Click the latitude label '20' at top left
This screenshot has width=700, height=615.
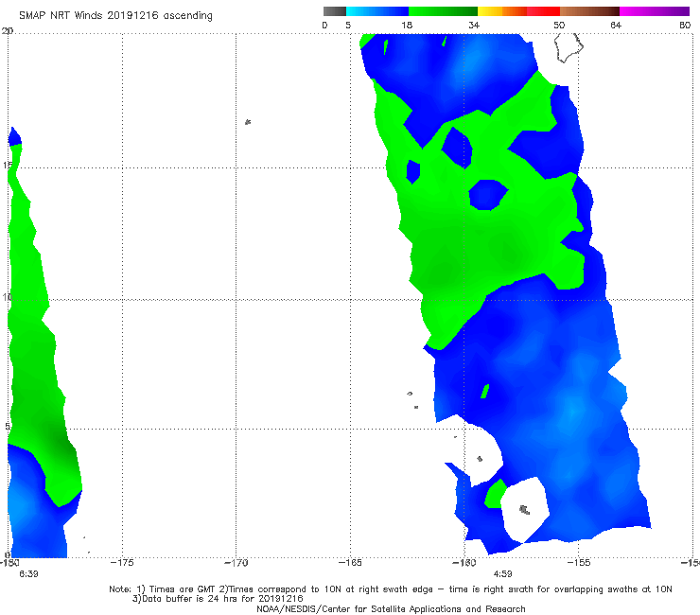8,31
